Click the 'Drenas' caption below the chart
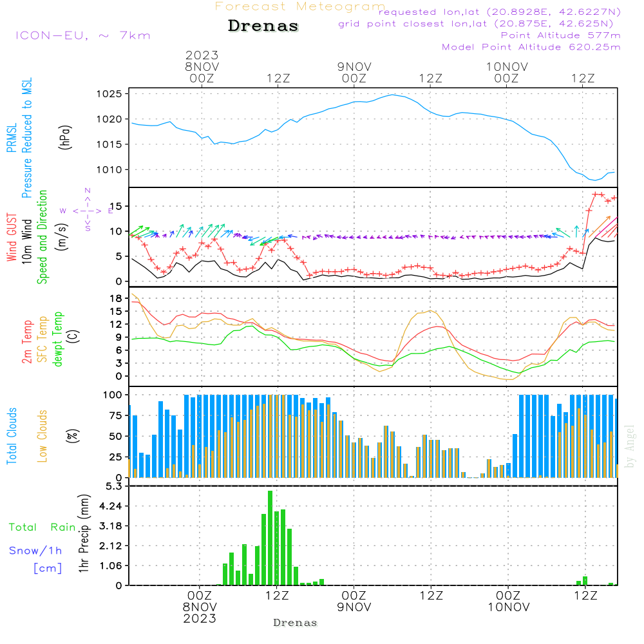644x644 pixels. (x=295, y=623)
